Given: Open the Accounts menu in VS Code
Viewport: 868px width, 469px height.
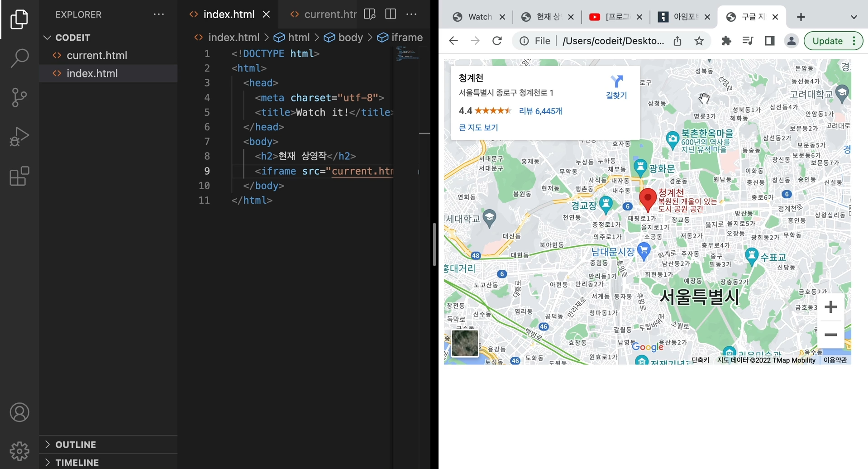Looking at the screenshot, I should pos(19,412).
